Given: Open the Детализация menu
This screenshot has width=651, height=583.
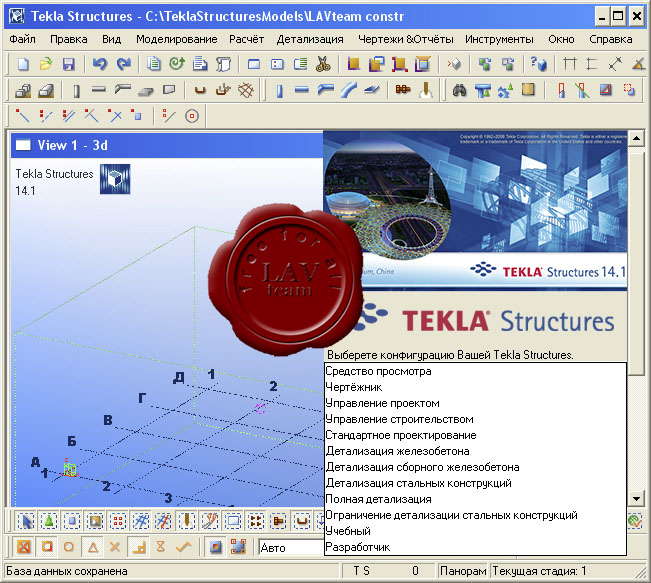Looking at the screenshot, I should coord(310,39).
